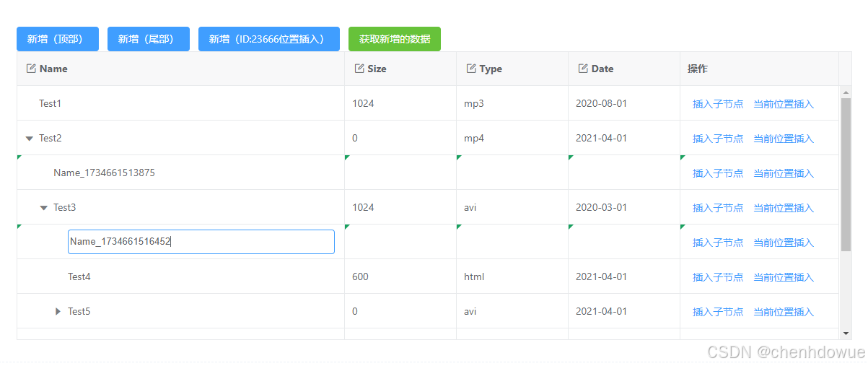Click the Type column header label
This screenshot has width=868, height=366.
[x=491, y=69]
